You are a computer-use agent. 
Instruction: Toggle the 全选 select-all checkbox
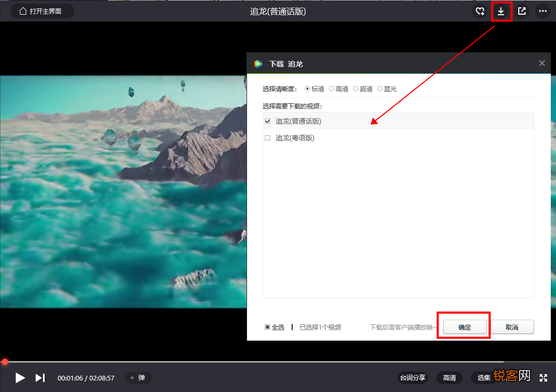[x=268, y=327]
